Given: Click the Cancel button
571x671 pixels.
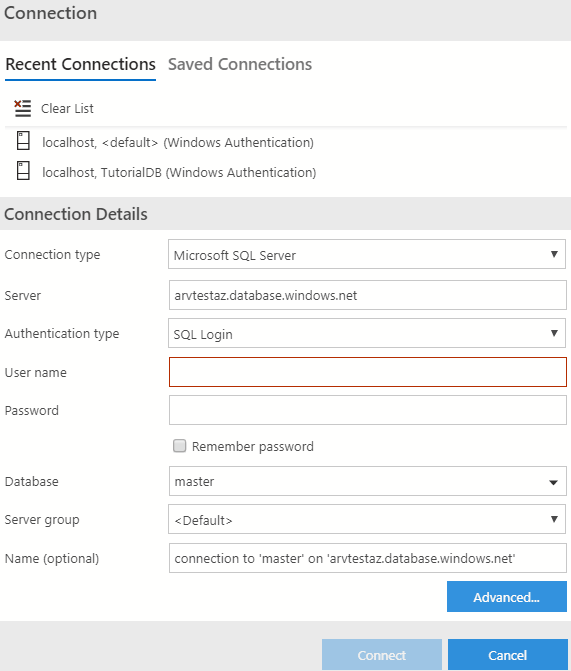Looking at the screenshot, I should pos(508,655).
